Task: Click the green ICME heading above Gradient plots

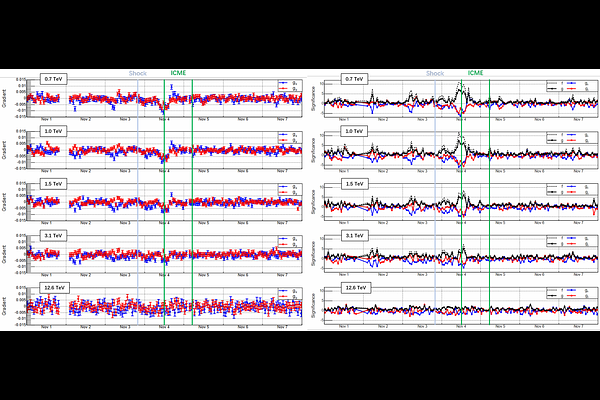Action: pyautogui.click(x=178, y=73)
